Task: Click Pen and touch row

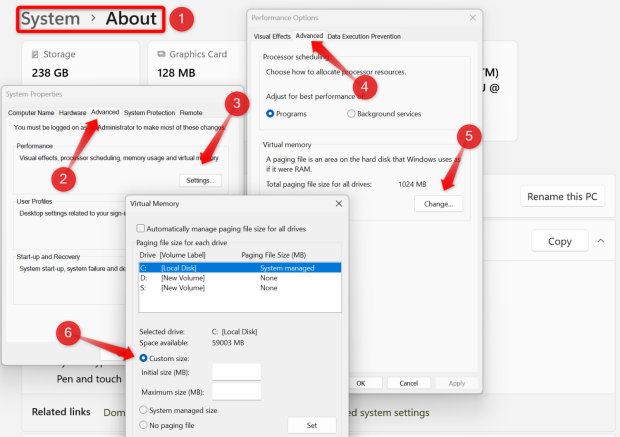Action: coord(89,379)
